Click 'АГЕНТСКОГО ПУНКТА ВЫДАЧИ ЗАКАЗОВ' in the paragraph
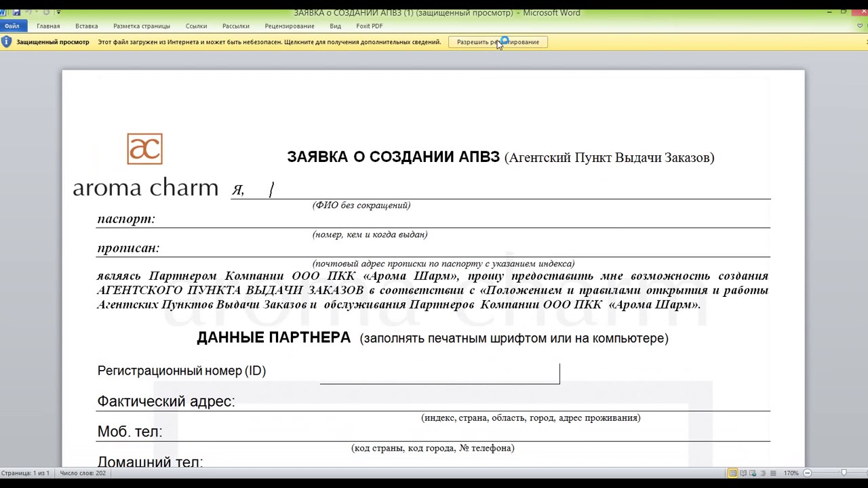868x488 pixels. click(x=231, y=290)
